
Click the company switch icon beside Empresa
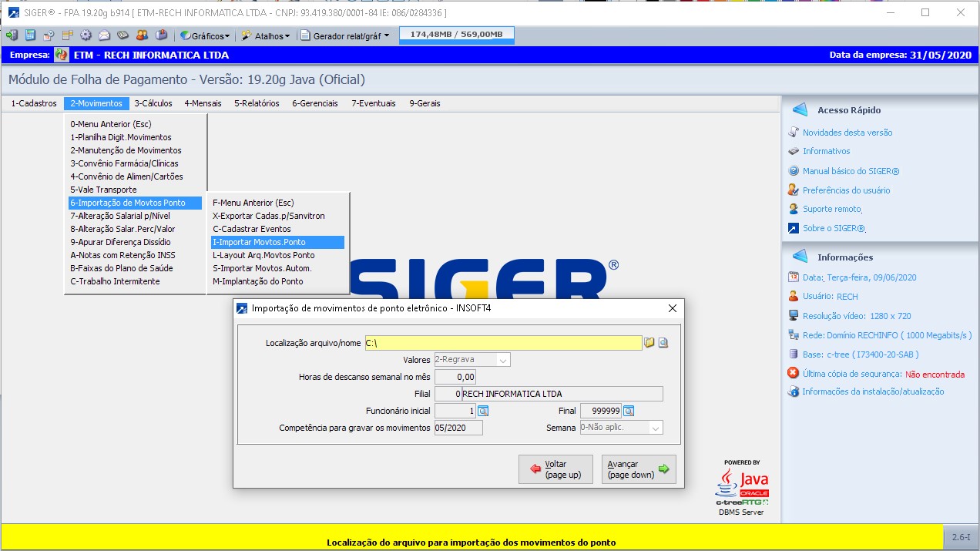(62, 55)
